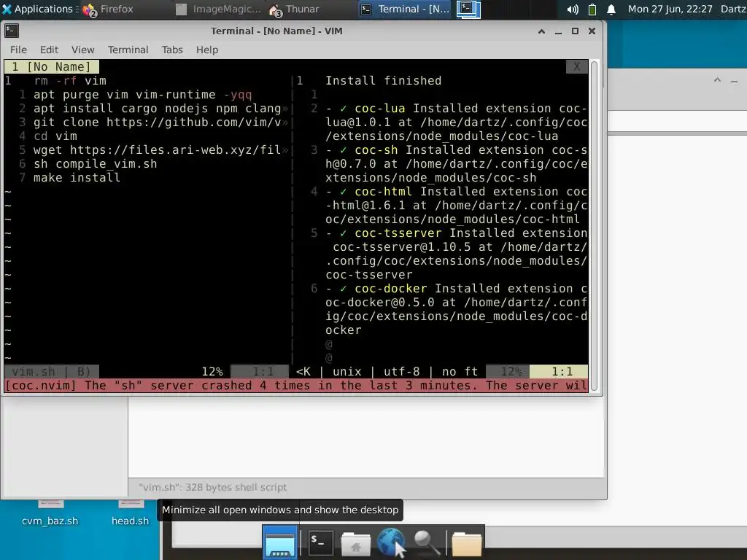This screenshot has height=560, width=747.
Task: Click the 'apt install cargo nodejs npm' line
Action: (158, 109)
